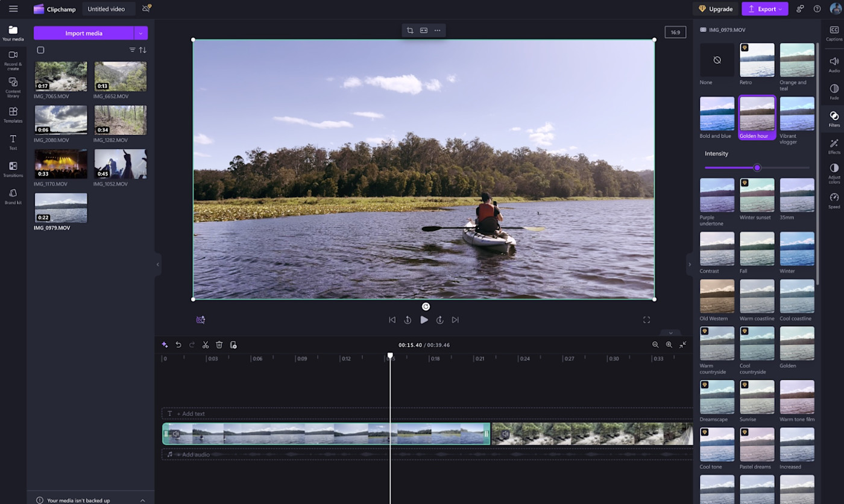Open the user profile avatar
The height and width of the screenshot is (504, 844).
[836, 9]
